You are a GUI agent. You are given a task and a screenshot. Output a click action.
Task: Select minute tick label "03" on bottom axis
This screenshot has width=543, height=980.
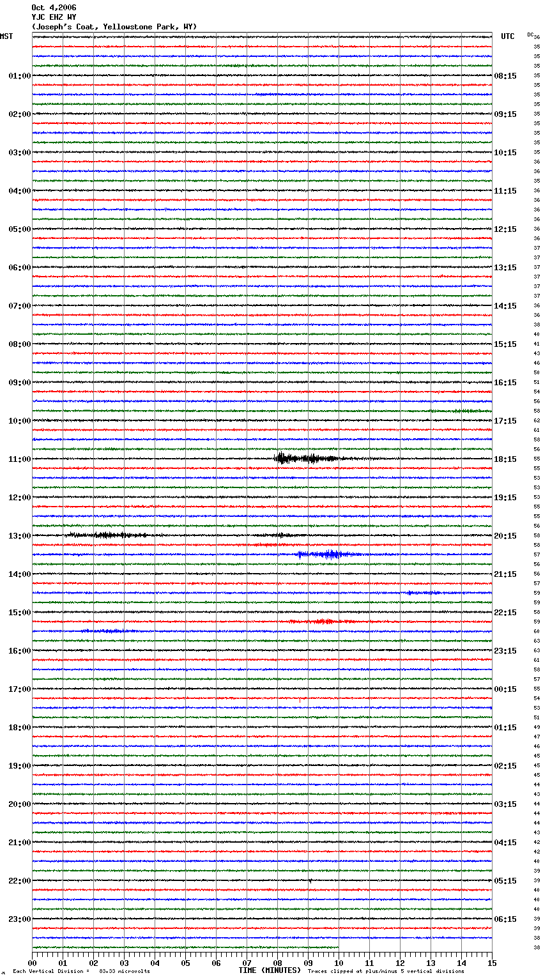(x=124, y=963)
